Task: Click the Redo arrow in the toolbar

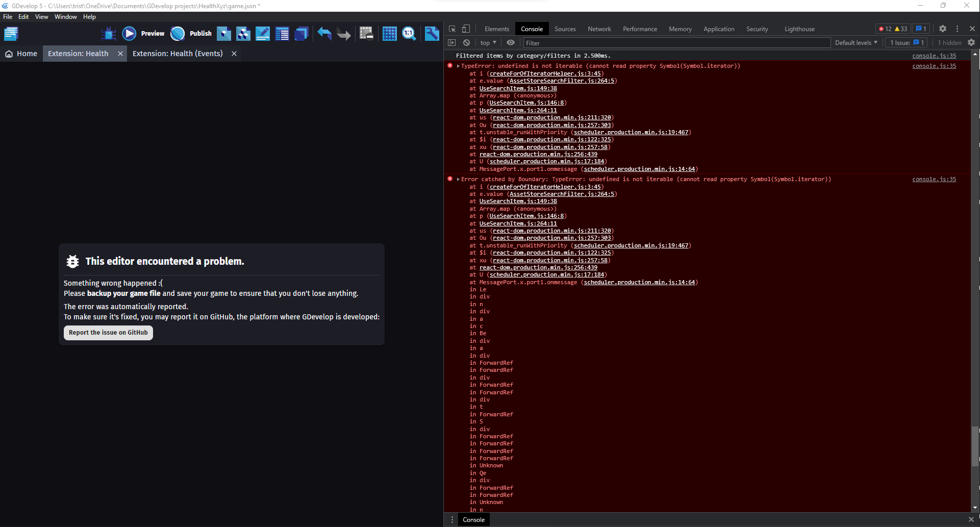Action: click(343, 34)
